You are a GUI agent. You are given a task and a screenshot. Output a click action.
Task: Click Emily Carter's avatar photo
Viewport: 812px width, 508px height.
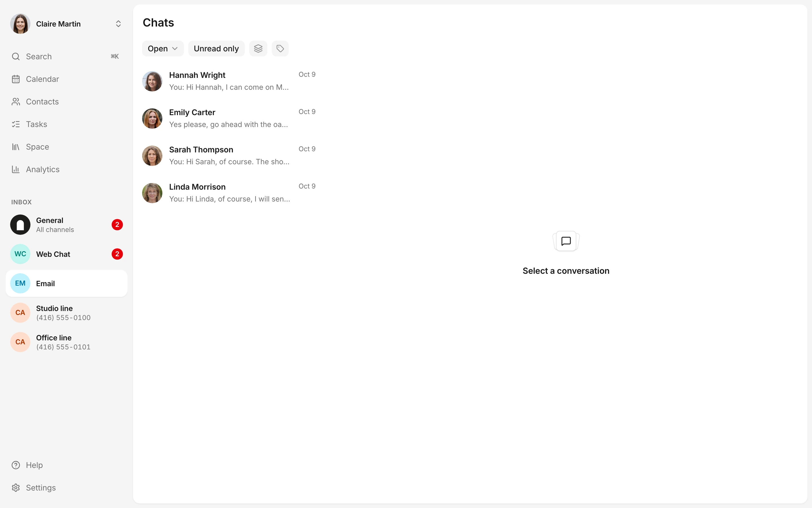[152, 118]
